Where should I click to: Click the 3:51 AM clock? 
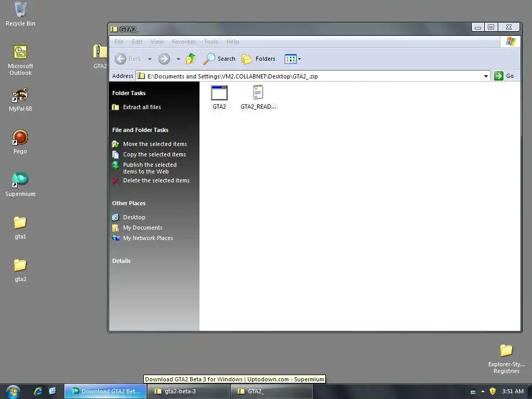[x=513, y=391]
